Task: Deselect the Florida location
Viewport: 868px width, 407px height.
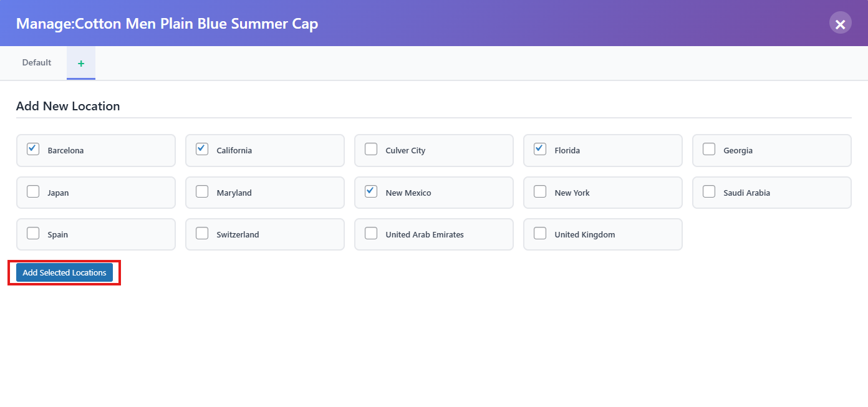Action: (540, 150)
